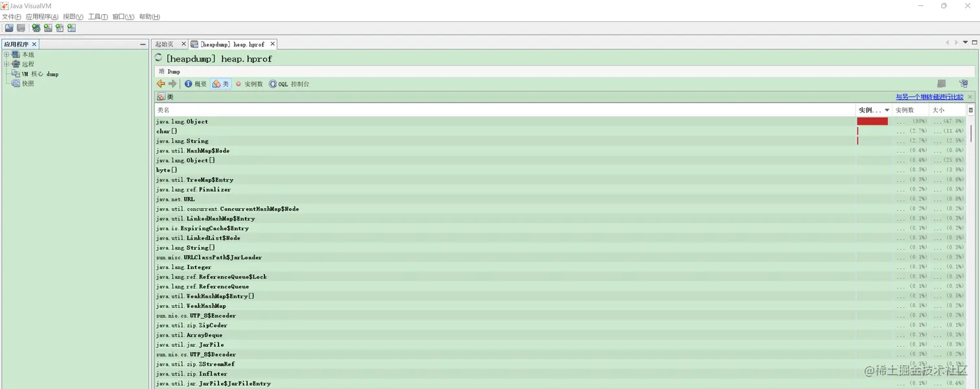Open the 窗口(W) menu
This screenshot has width=980, height=389.
tap(123, 17)
